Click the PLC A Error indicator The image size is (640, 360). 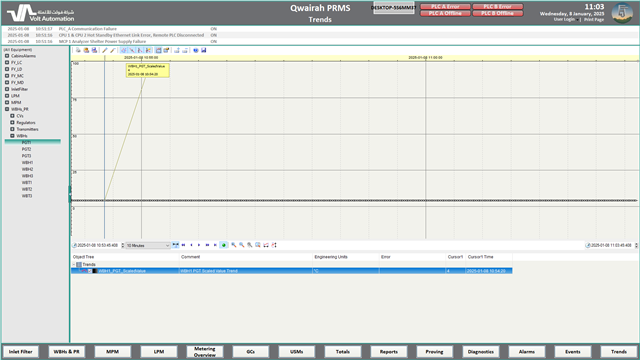(x=445, y=7)
